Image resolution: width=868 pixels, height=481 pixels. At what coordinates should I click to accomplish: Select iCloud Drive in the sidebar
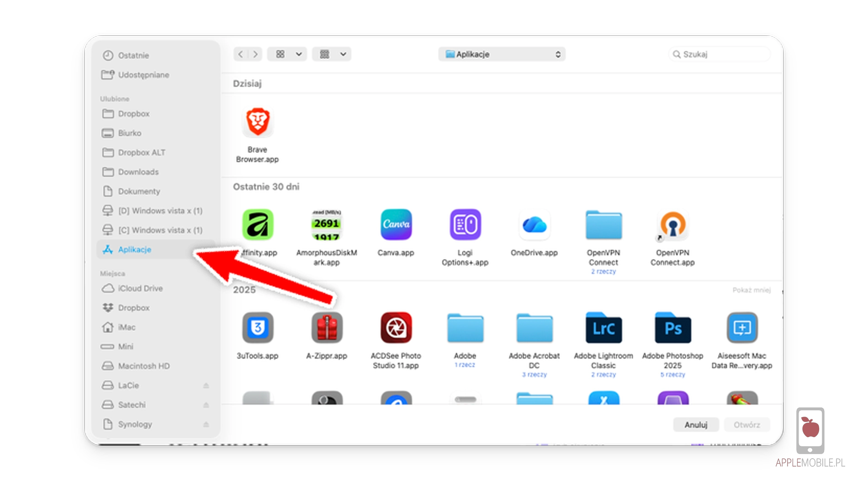[x=140, y=288]
